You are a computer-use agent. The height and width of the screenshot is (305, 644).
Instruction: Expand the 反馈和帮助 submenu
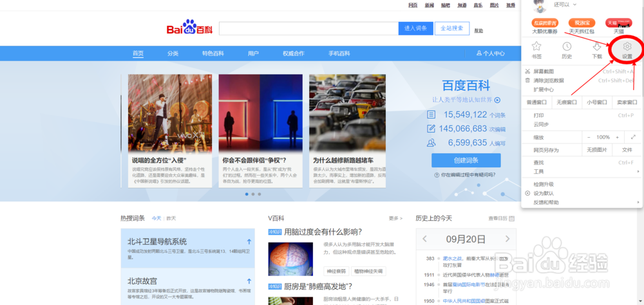(638, 203)
